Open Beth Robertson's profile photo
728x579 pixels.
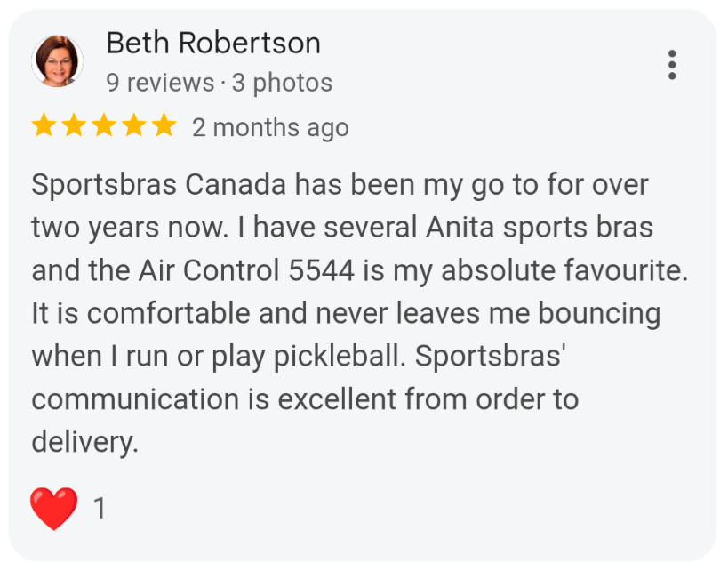[57, 60]
